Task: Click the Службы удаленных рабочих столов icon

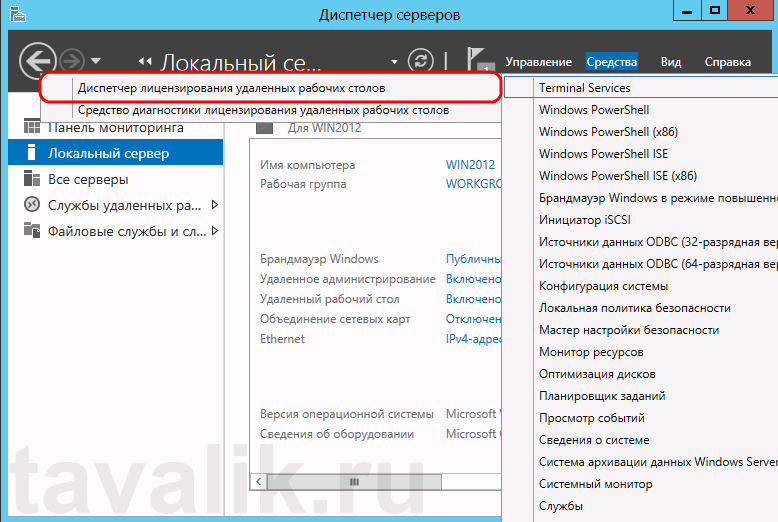Action: [x=30, y=205]
